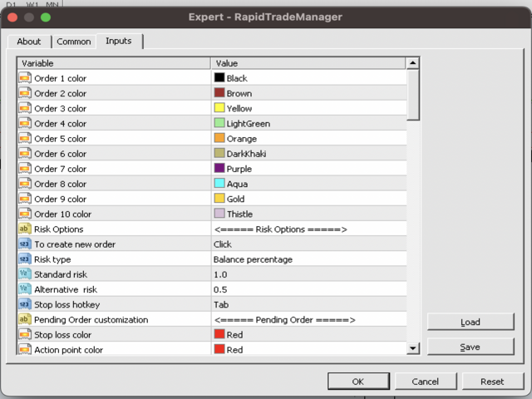The height and width of the screenshot is (399, 532).
Task: Select the 'Stop loss hotkey' variable name
Action: tap(67, 305)
